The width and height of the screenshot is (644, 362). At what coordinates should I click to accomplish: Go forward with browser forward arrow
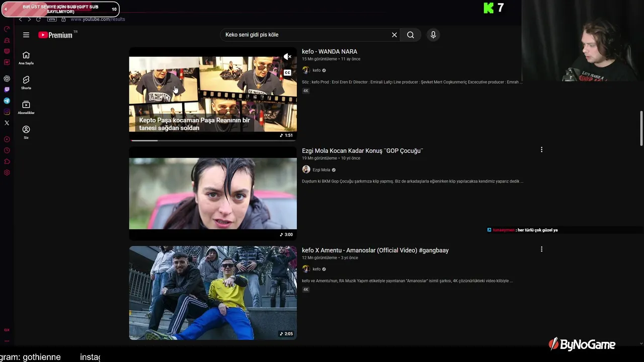click(29, 19)
